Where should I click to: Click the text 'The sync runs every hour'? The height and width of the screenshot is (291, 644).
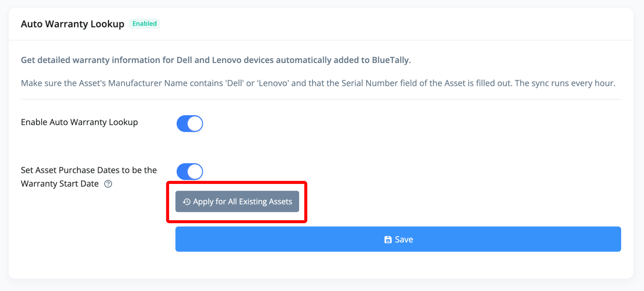(564, 83)
